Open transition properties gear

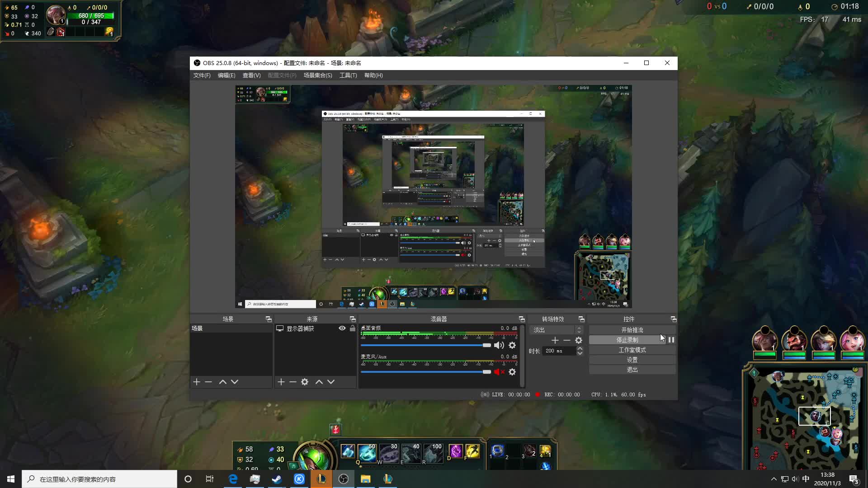(x=579, y=340)
